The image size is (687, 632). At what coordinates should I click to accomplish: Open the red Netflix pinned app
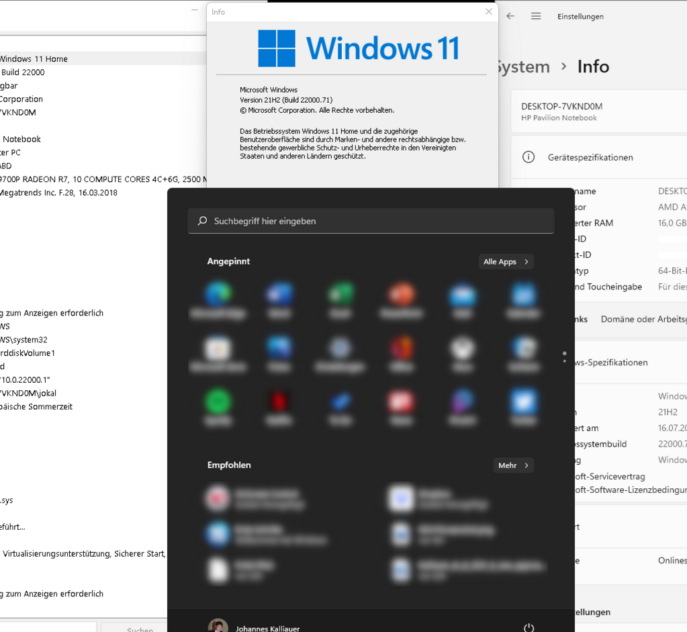(280, 401)
